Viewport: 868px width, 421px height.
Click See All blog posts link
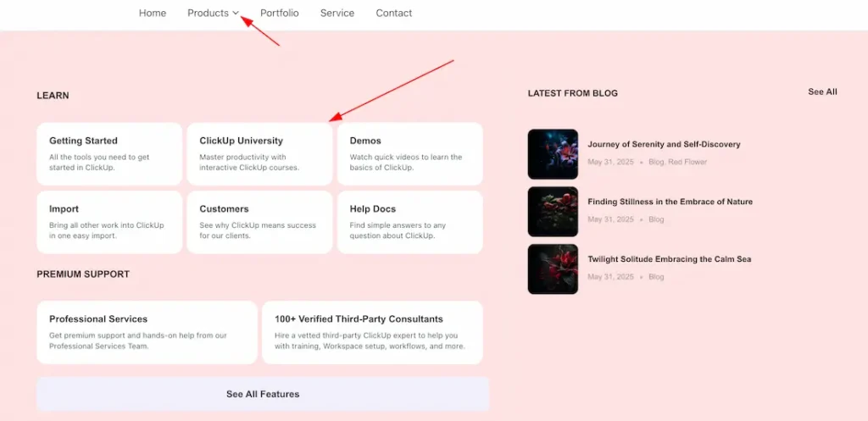coord(822,92)
